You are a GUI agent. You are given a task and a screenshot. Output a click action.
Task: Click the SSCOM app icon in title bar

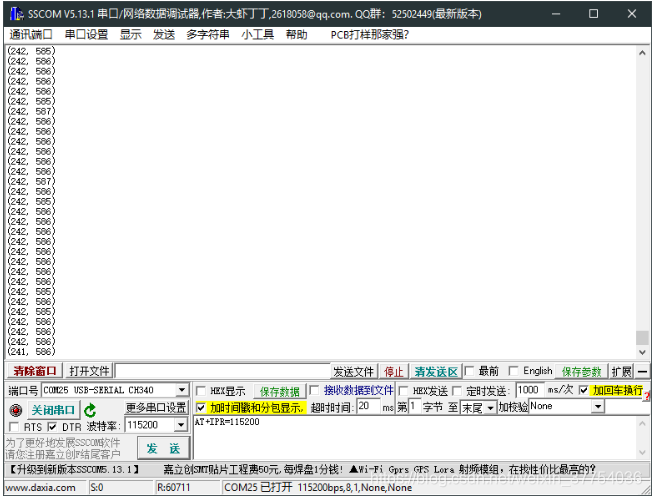point(17,14)
